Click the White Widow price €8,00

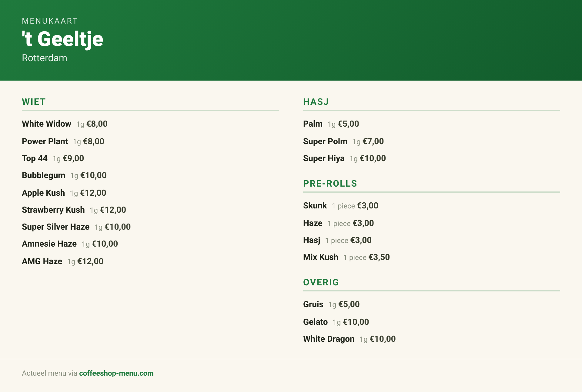pos(97,124)
